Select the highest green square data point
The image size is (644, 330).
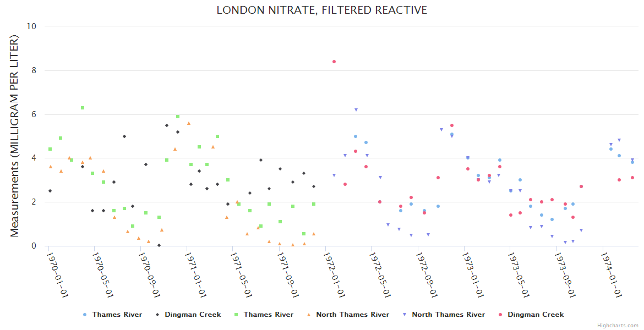pos(83,108)
